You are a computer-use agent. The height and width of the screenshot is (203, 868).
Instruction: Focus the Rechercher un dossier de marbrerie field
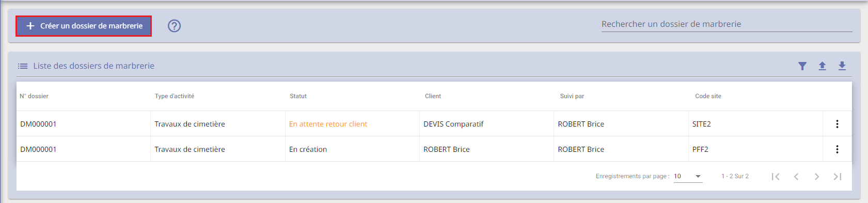pos(727,24)
